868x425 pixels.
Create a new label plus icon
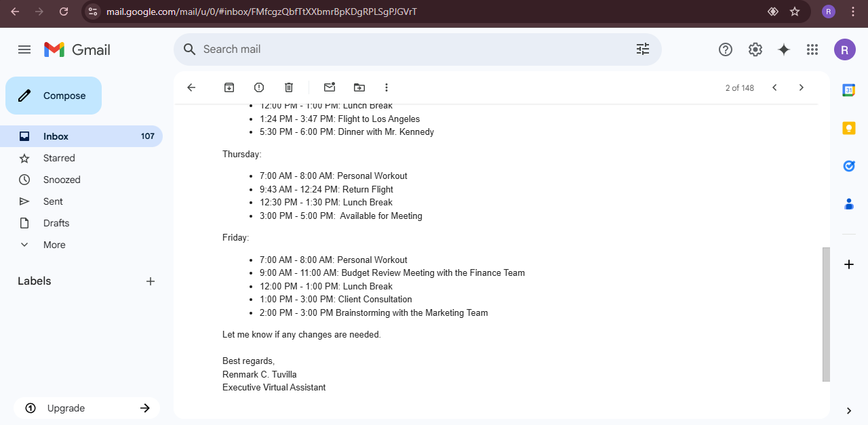pos(151,281)
